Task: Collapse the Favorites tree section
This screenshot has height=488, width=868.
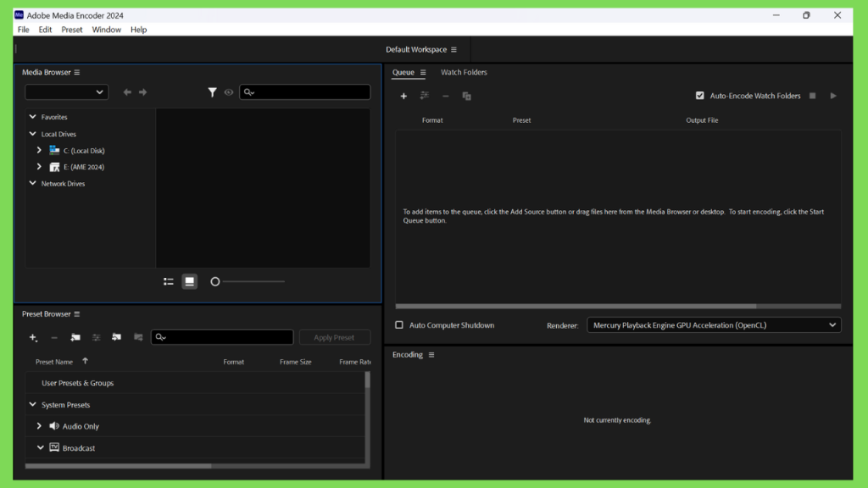Action: tap(33, 117)
